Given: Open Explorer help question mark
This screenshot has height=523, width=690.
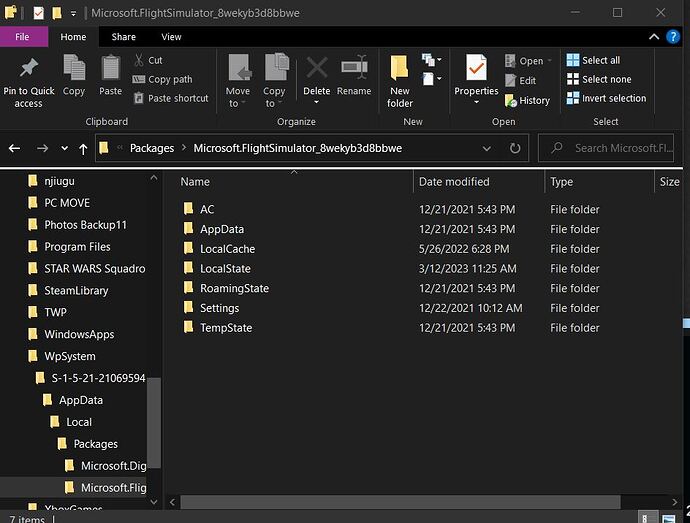Looking at the screenshot, I should pos(673,37).
